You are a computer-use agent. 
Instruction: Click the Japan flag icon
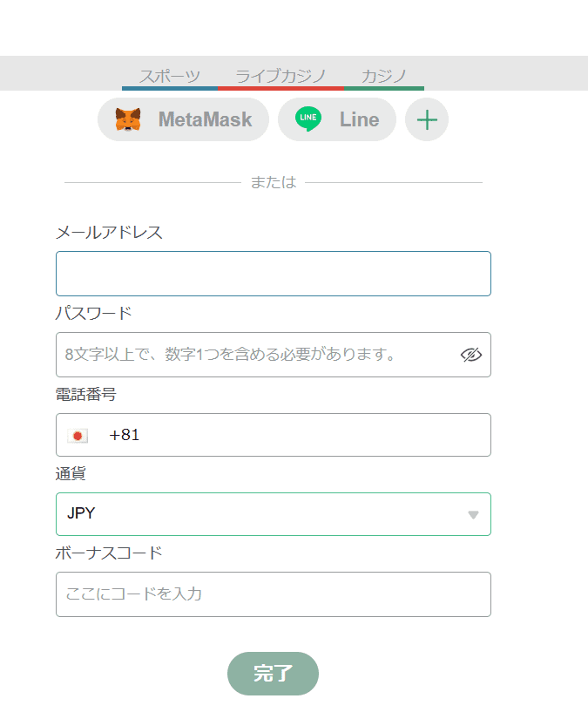[78, 436]
